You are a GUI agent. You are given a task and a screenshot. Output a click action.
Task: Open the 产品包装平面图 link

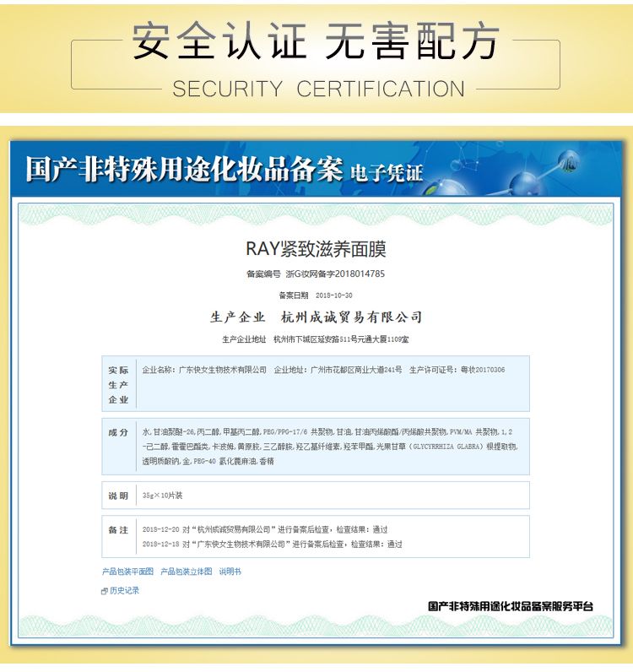coord(127,572)
